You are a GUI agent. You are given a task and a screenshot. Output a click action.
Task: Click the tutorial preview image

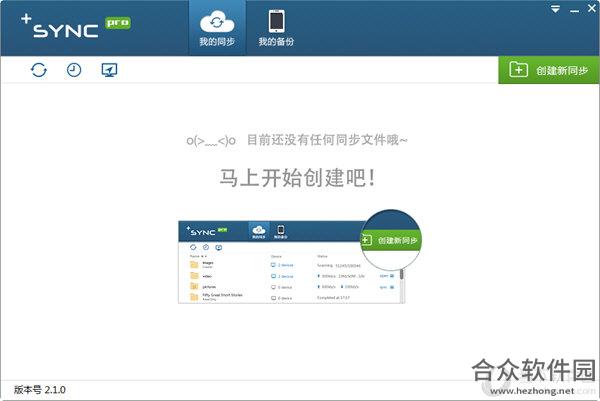click(x=300, y=257)
